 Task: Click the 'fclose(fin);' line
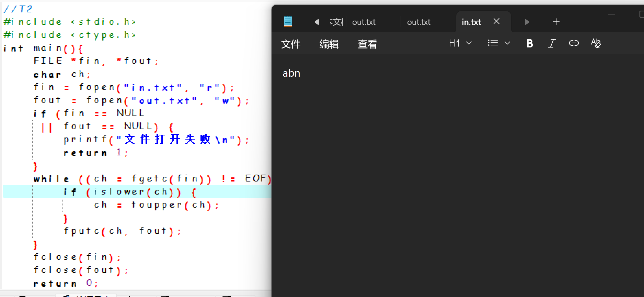pos(77,257)
